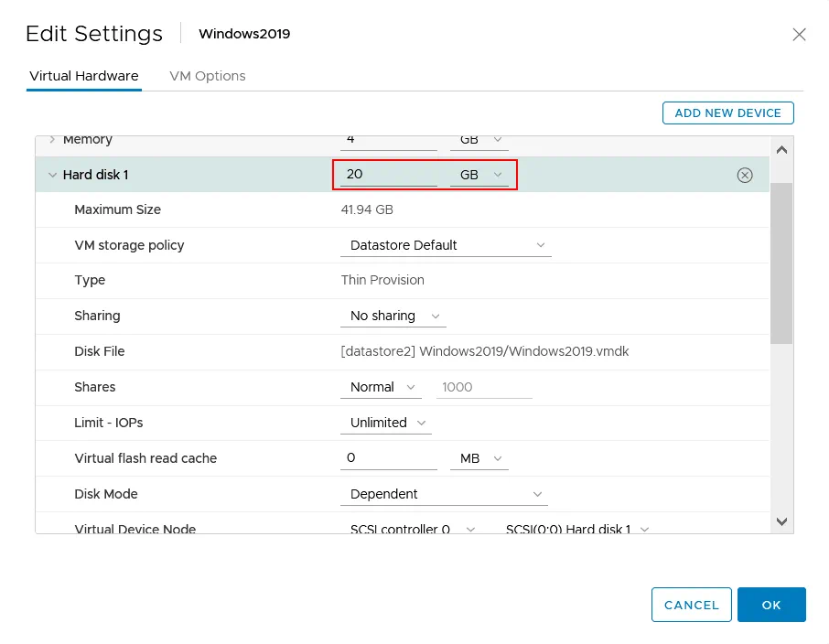The width and height of the screenshot is (829, 644).
Task: Open the MB unit dropdown for flash read cache
Action: [x=500, y=458]
